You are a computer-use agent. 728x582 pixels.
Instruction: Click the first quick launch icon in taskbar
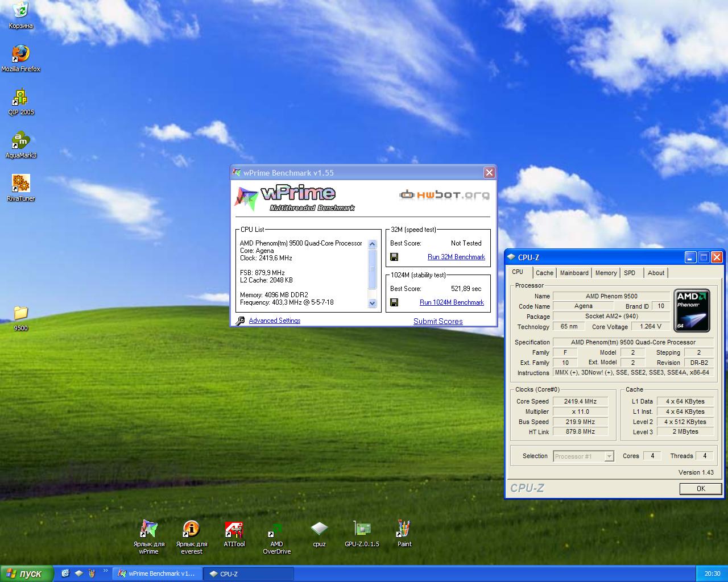[65, 573]
